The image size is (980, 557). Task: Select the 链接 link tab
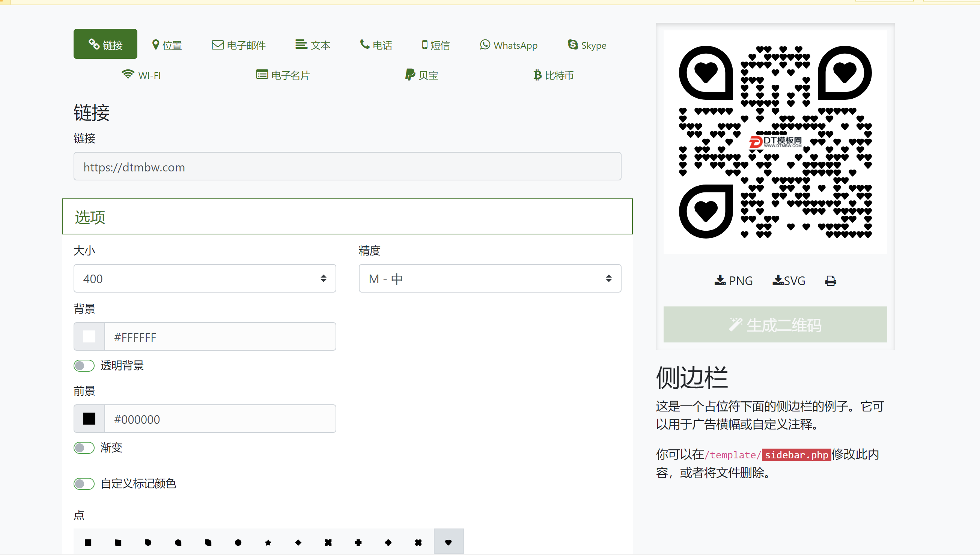(x=105, y=44)
